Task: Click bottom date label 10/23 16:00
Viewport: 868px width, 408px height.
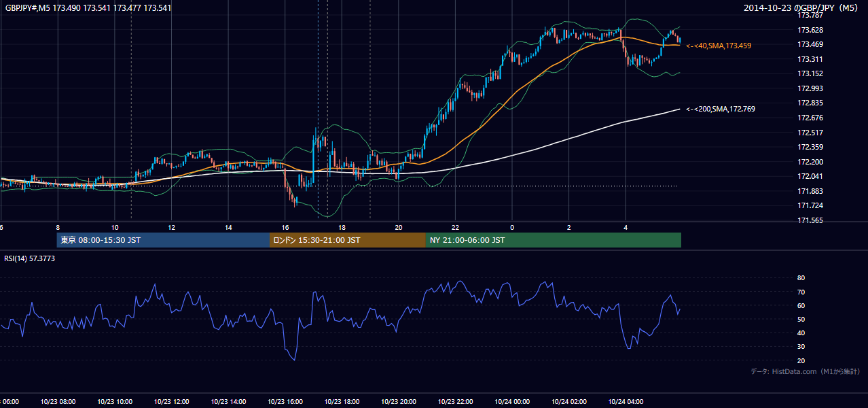Action: click(285, 402)
